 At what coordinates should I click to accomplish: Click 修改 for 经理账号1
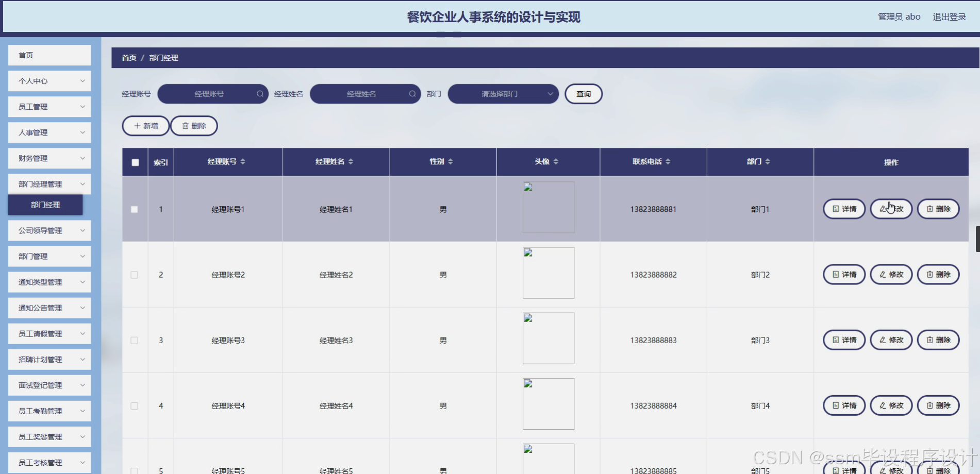coord(891,209)
